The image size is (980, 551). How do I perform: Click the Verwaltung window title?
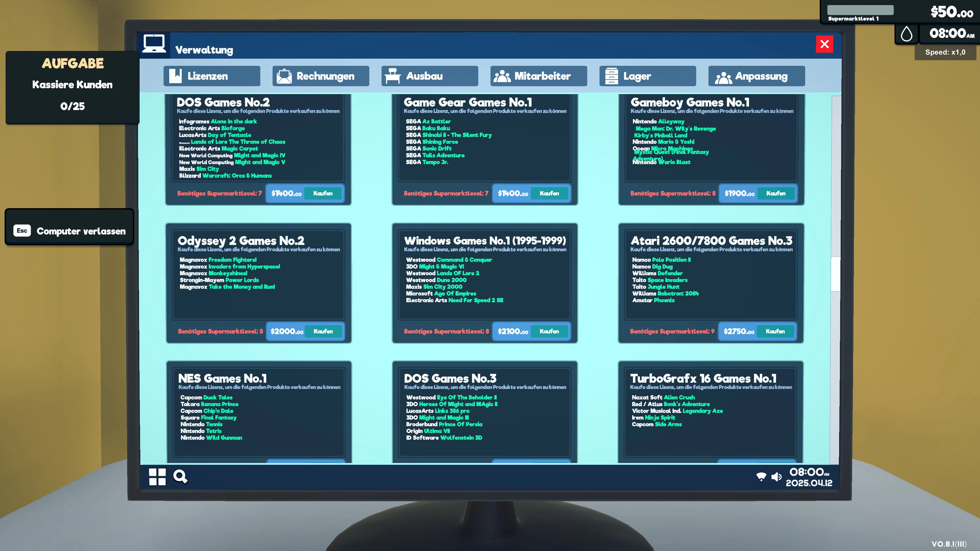pyautogui.click(x=204, y=50)
